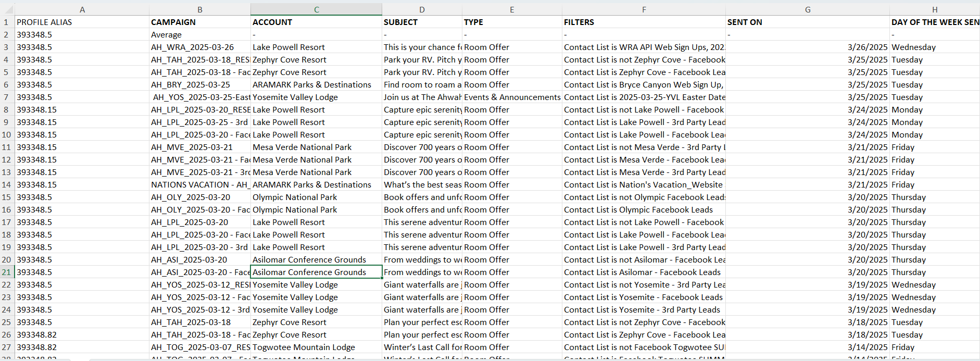980x361 pixels.
Task: Select Togwotee Mountain Lodge in row 27
Action: (x=316, y=347)
